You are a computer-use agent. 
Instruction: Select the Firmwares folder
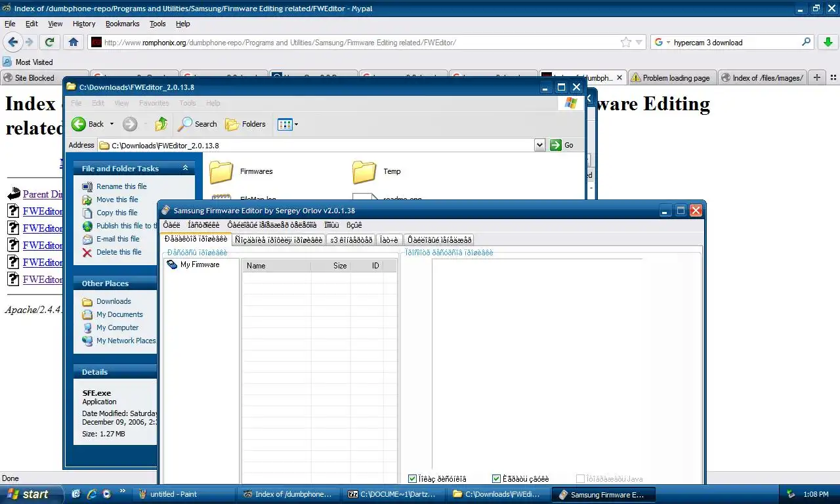[x=241, y=171]
